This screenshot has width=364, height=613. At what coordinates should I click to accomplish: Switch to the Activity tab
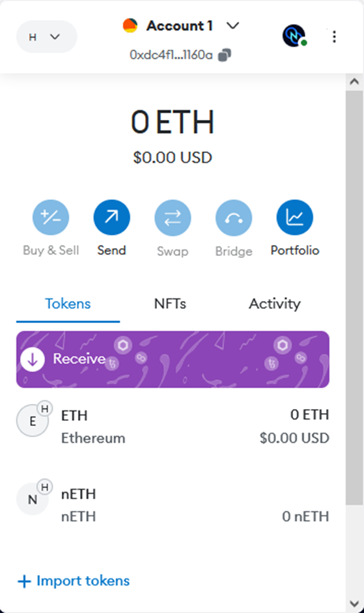pyautogui.click(x=275, y=304)
